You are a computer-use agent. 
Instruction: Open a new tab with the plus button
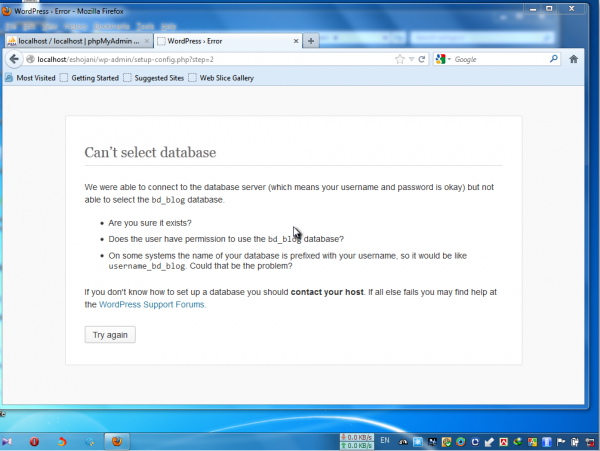(311, 41)
